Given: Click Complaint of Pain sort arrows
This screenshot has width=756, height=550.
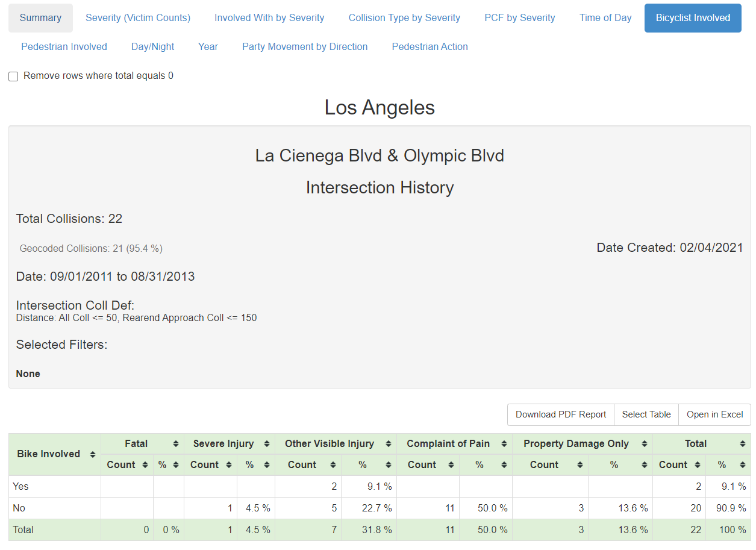Looking at the screenshot, I should point(504,444).
